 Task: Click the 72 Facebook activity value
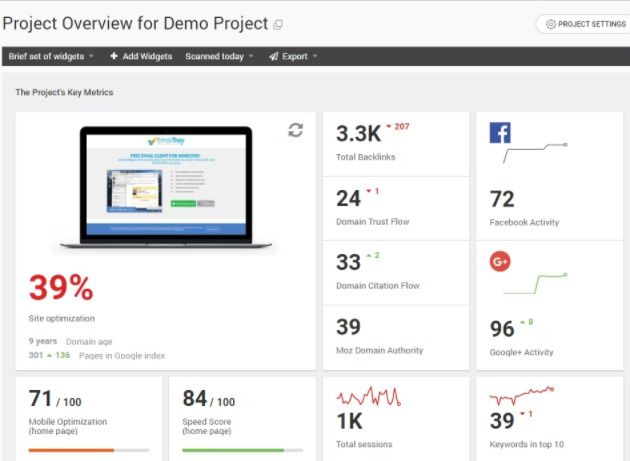click(x=502, y=199)
